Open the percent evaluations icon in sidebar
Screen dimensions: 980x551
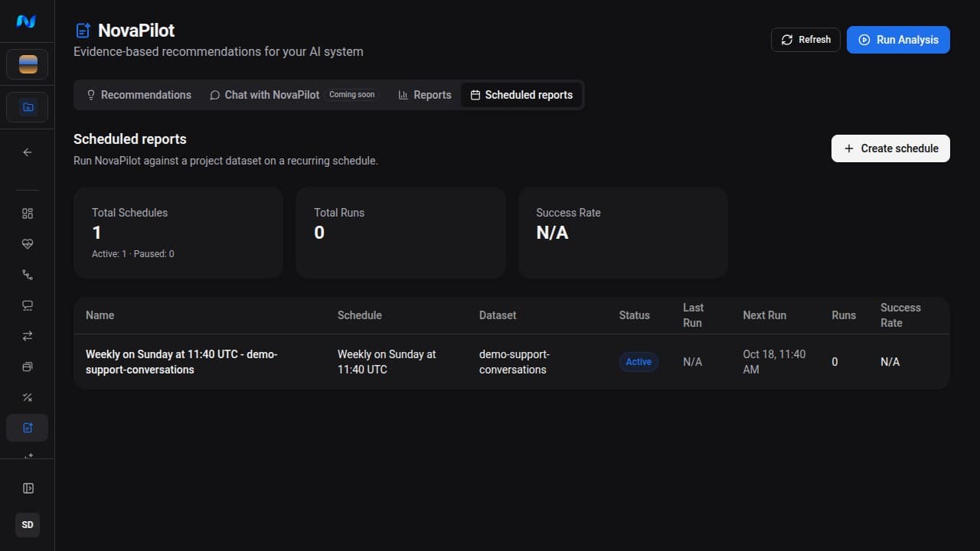pyautogui.click(x=28, y=397)
